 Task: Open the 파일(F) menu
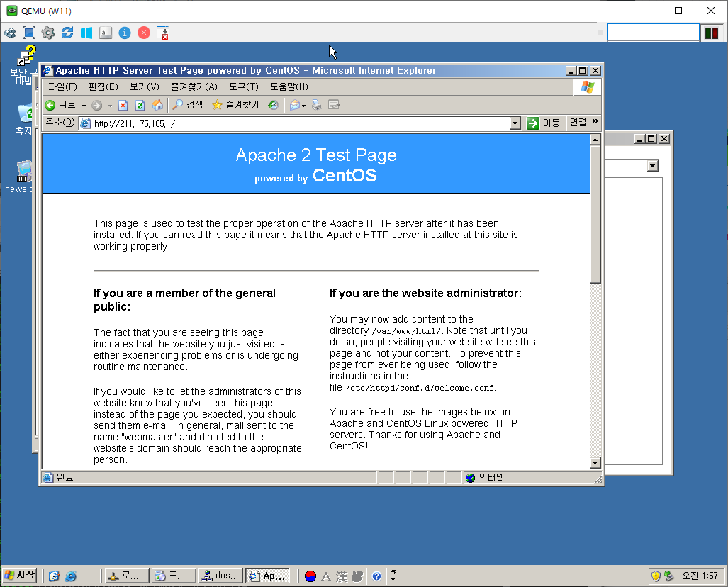pos(62,86)
